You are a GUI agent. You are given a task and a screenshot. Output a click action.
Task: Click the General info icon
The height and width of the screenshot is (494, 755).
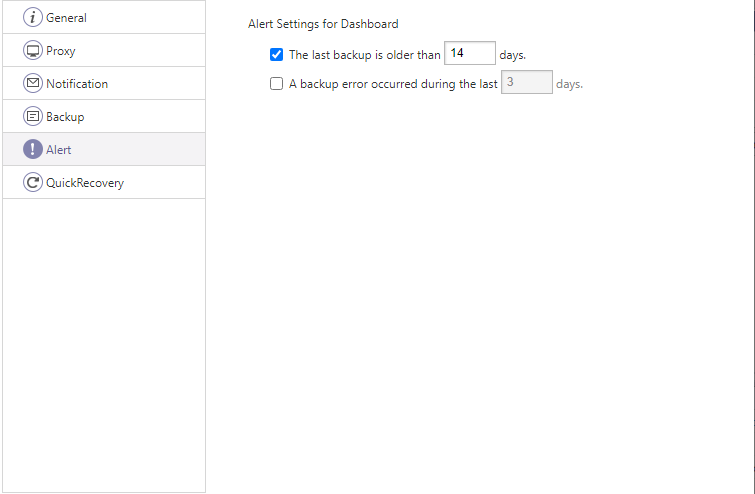point(33,18)
